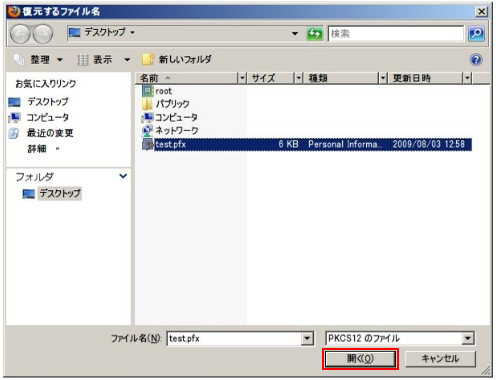Click the ファイル名 input field
The height and width of the screenshot is (380, 500).
tap(234, 339)
